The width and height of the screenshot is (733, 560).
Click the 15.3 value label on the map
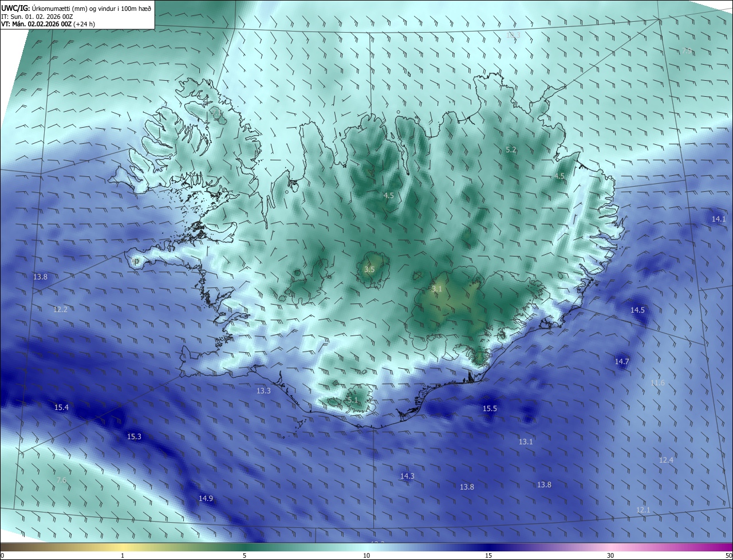(x=133, y=436)
